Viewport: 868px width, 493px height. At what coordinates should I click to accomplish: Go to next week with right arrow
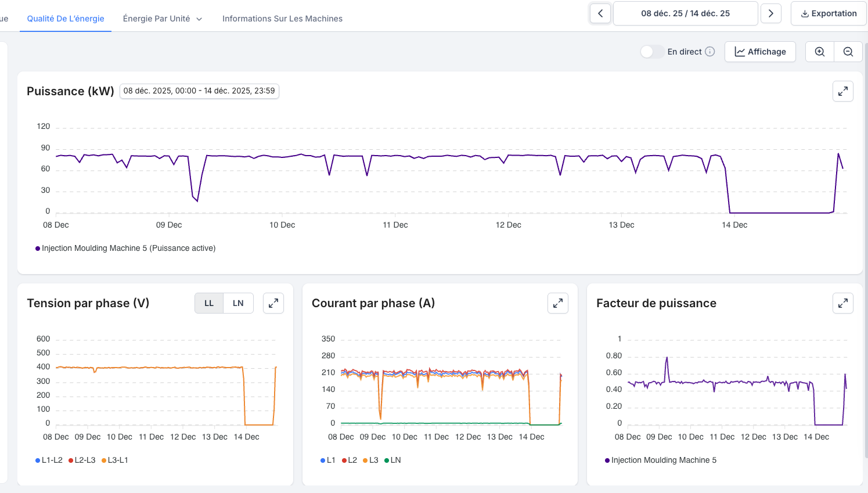770,13
